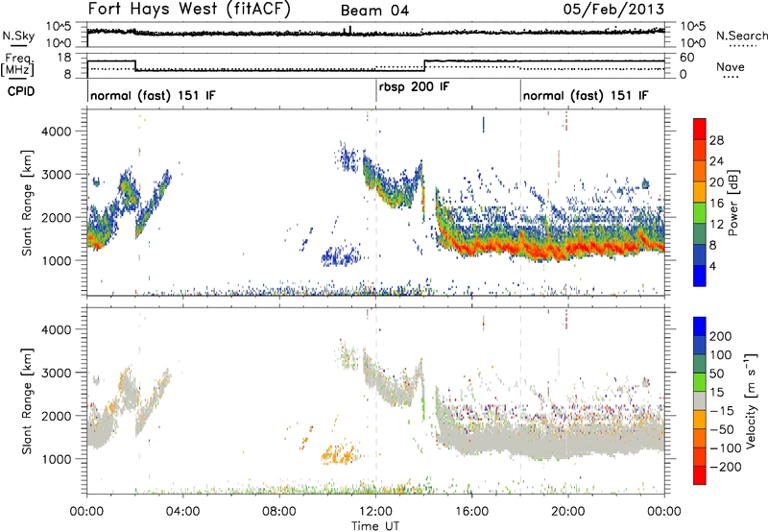
Task: Click the -15 tick on Velocity colorbar
Action: coord(722,411)
